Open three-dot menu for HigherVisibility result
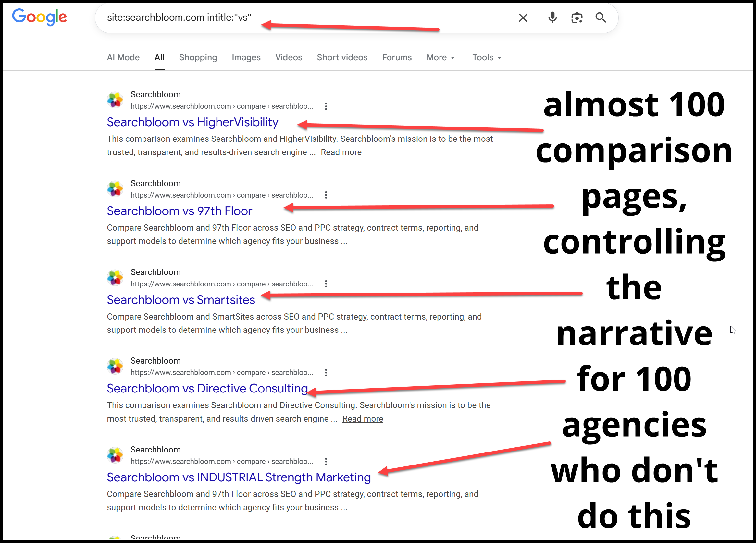 tap(326, 106)
